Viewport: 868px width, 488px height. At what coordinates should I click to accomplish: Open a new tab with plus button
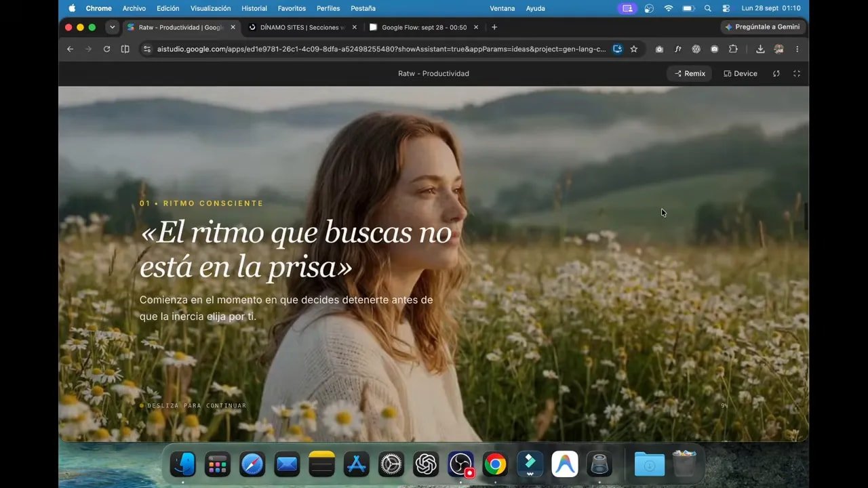pyautogui.click(x=494, y=27)
